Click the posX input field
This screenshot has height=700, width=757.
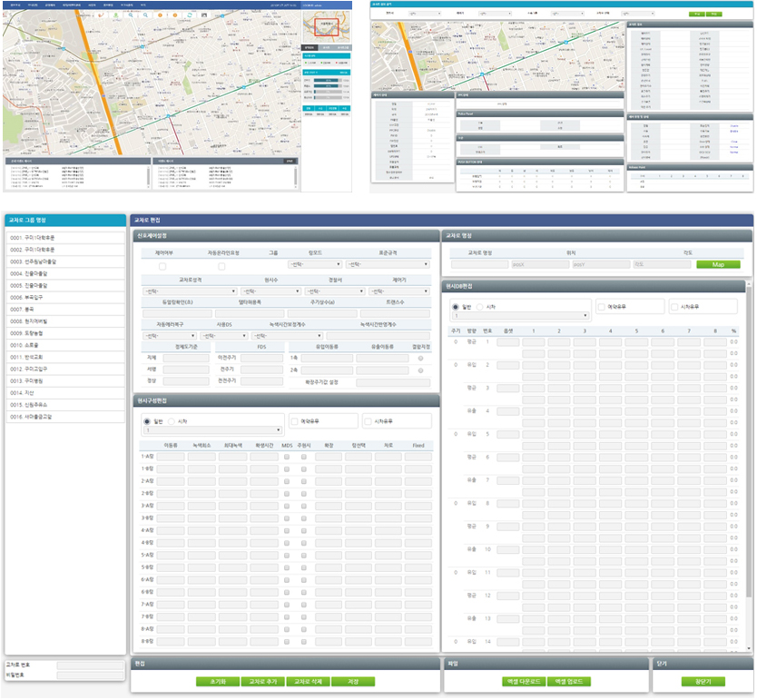pos(540,264)
